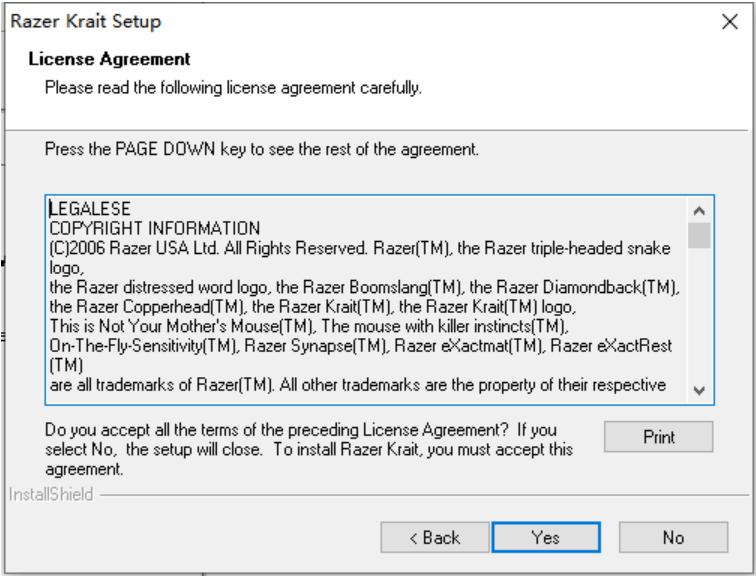Decline the agreement with the No button

tap(672, 537)
